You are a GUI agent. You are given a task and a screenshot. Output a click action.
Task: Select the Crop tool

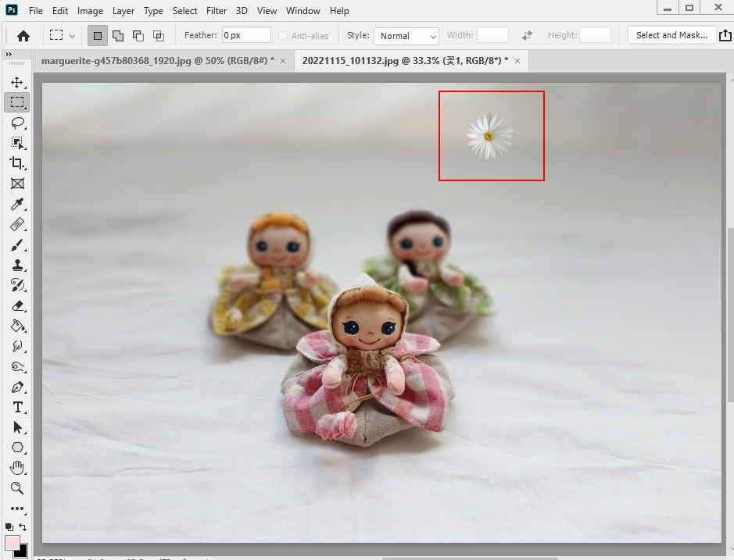[x=17, y=163]
